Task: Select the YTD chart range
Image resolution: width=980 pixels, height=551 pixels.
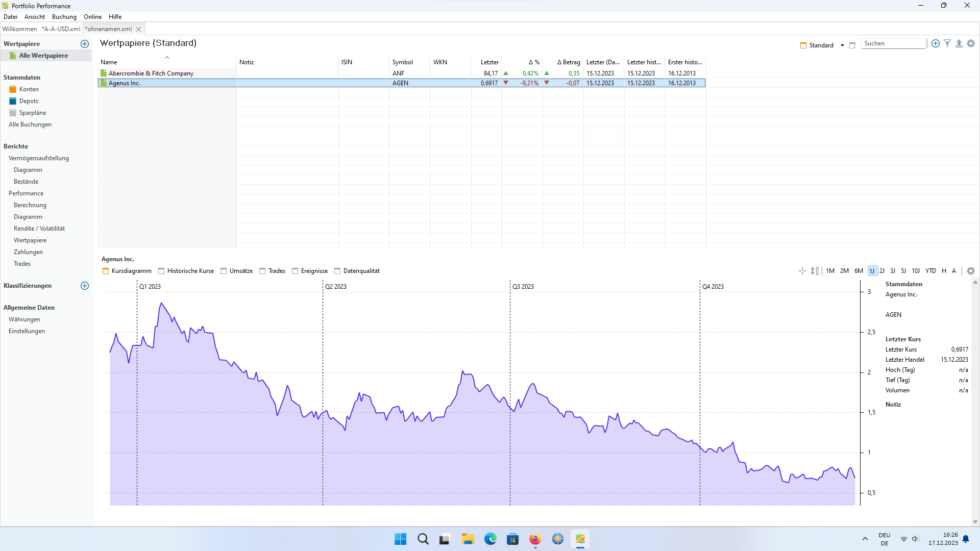Action: point(930,271)
